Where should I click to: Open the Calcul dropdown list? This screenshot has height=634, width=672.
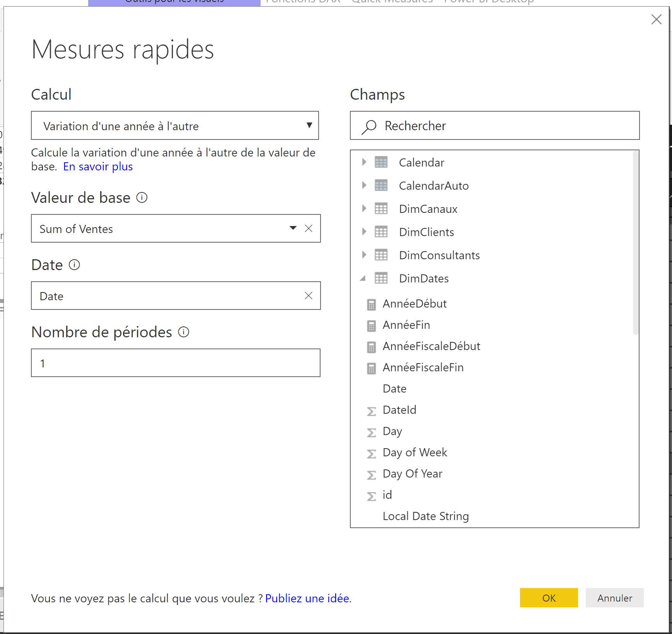point(309,125)
